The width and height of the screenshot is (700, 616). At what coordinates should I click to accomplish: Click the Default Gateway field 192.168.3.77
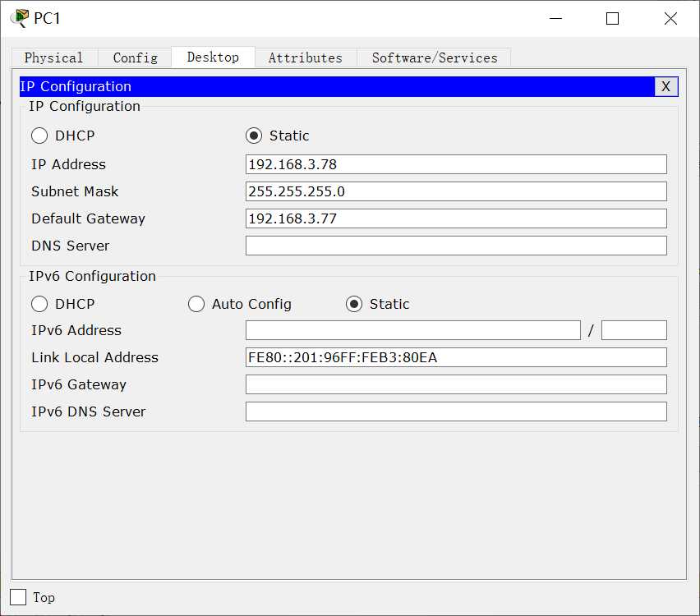click(x=456, y=218)
